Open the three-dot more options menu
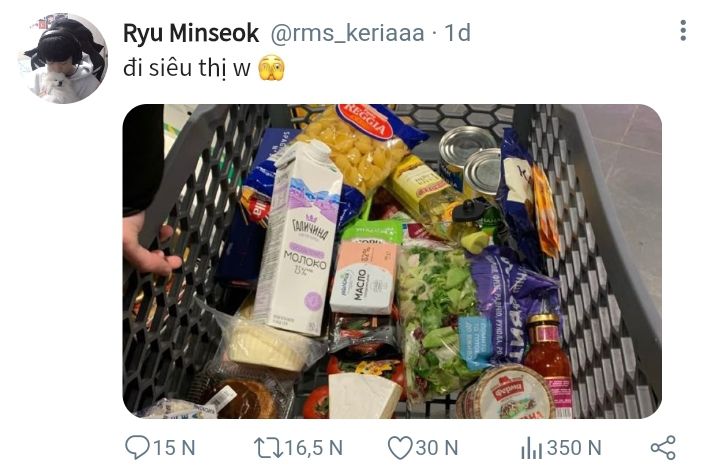The height and width of the screenshot is (471, 720). pyautogui.click(x=683, y=31)
